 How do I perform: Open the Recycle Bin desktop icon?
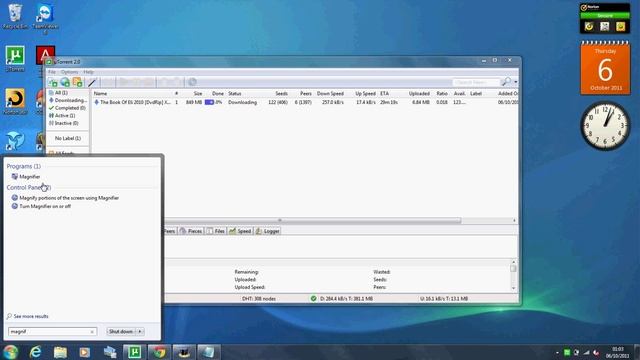click(x=16, y=16)
